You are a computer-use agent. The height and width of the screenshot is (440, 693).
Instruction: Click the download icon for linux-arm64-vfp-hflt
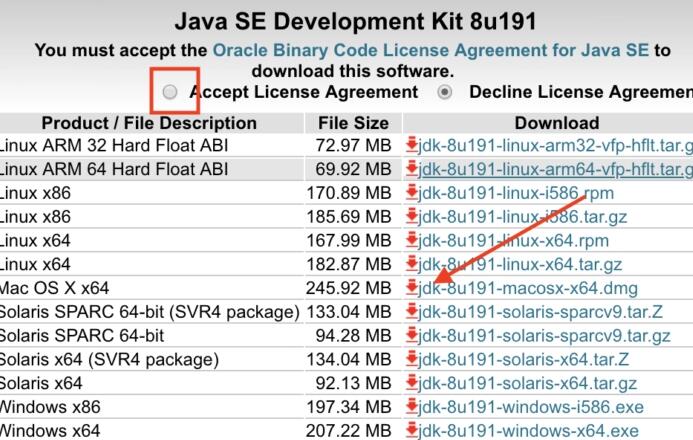pos(411,168)
